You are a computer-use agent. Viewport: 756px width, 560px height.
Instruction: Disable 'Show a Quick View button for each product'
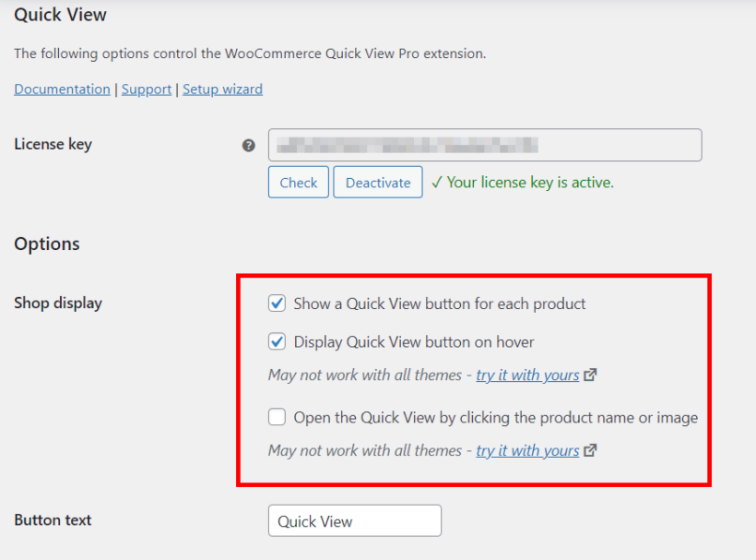pos(278,303)
